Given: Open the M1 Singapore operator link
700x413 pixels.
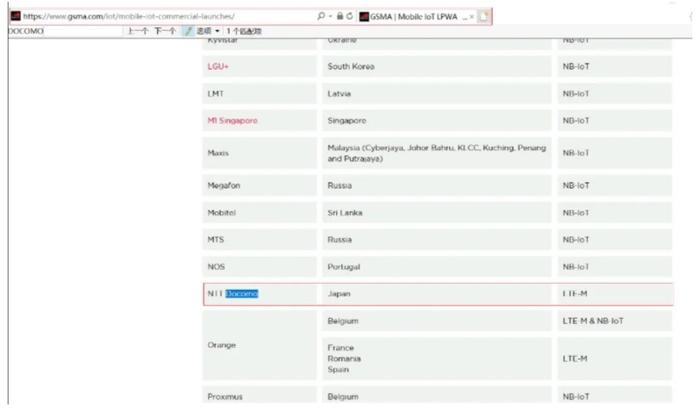Looking at the screenshot, I should [x=233, y=121].
